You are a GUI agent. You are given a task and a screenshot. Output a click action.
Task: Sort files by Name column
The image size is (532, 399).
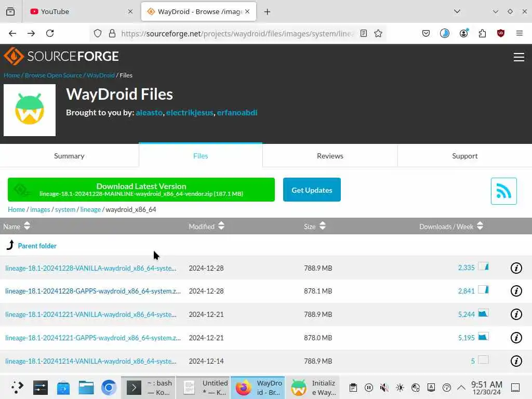17,227
